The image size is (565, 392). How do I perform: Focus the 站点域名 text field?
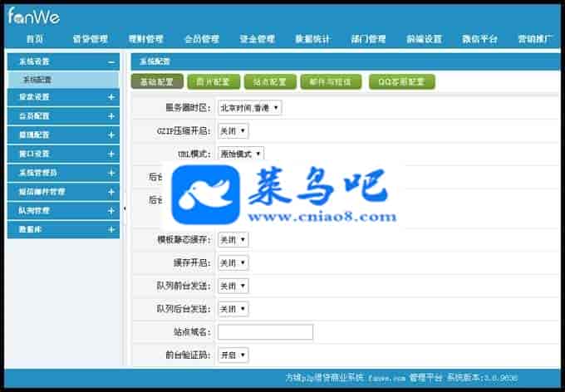coord(265,332)
